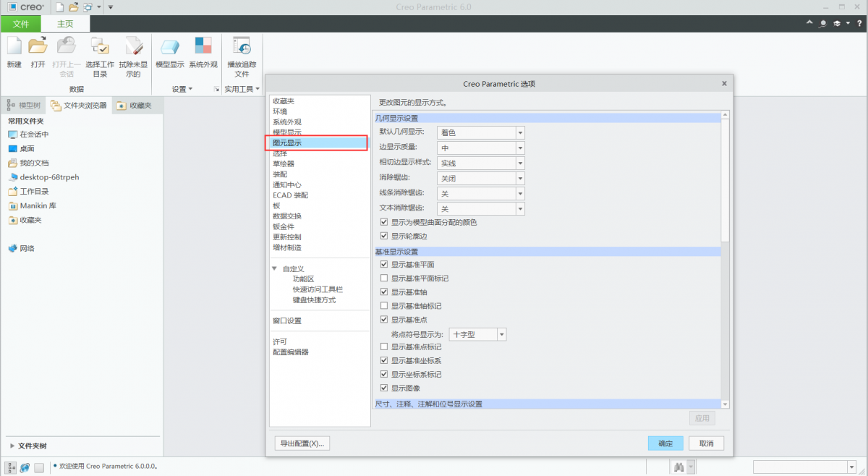868x476 pixels.
Task: Open 边显示质量 dropdown
Action: click(x=481, y=148)
